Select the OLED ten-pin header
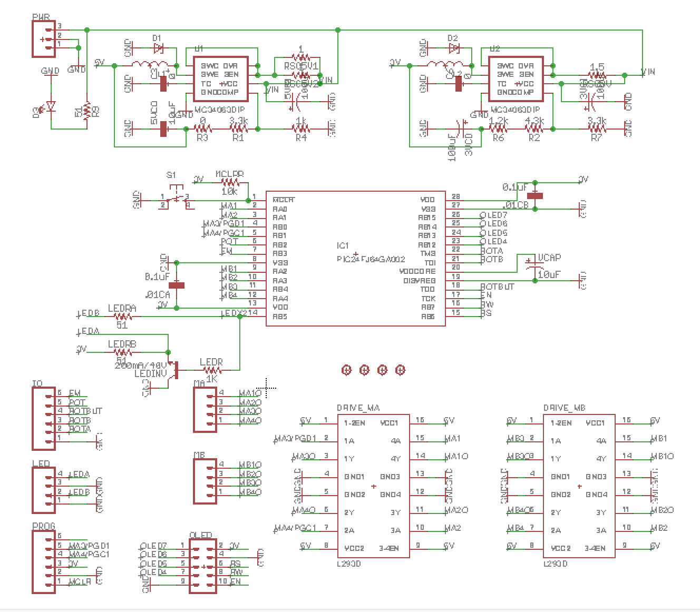The height and width of the screenshot is (612, 700). click(203, 566)
